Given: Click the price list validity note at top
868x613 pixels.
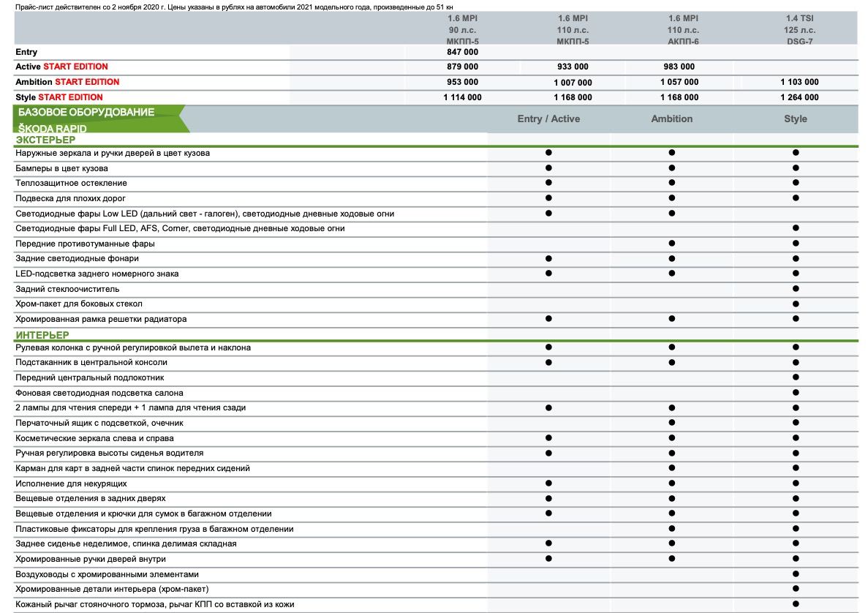Looking at the screenshot, I should coord(233,7).
